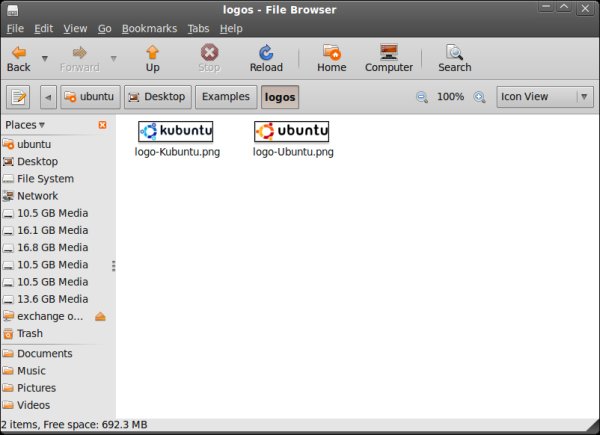Open the Go menu
Screen dimensions: 600x435
(x=104, y=29)
